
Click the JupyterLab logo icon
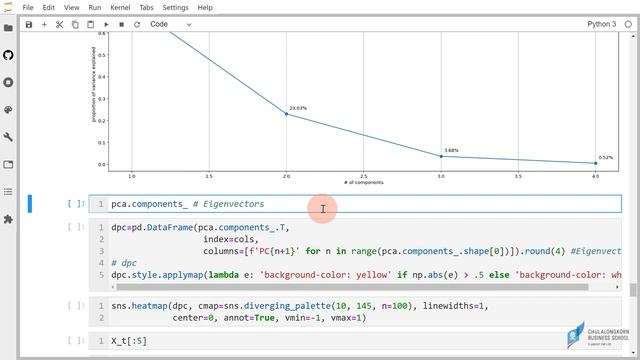click(8, 7)
